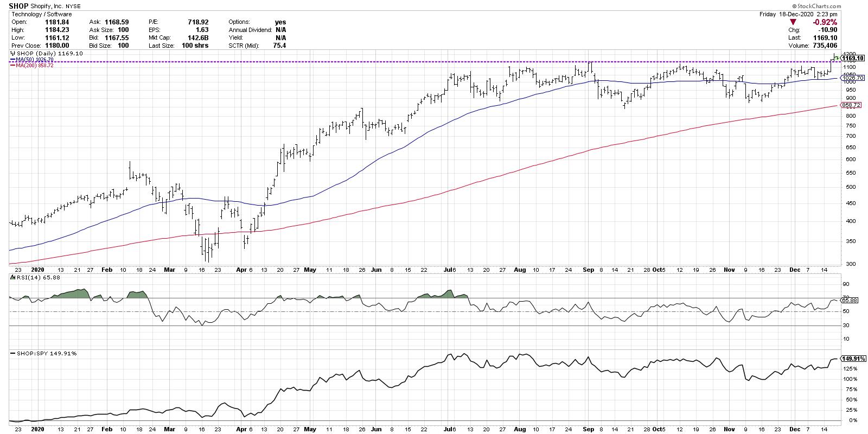Click the Ask Size value 100

coord(123,30)
